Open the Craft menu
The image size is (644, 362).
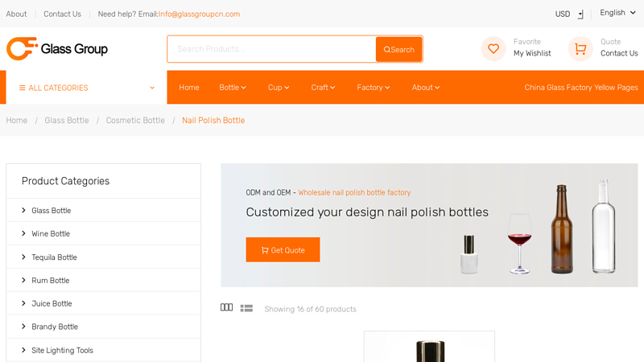click(323, 88)
